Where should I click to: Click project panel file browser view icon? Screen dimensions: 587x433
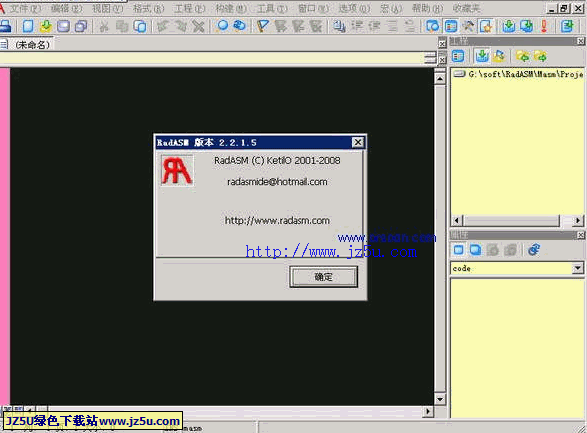[458, 57]
